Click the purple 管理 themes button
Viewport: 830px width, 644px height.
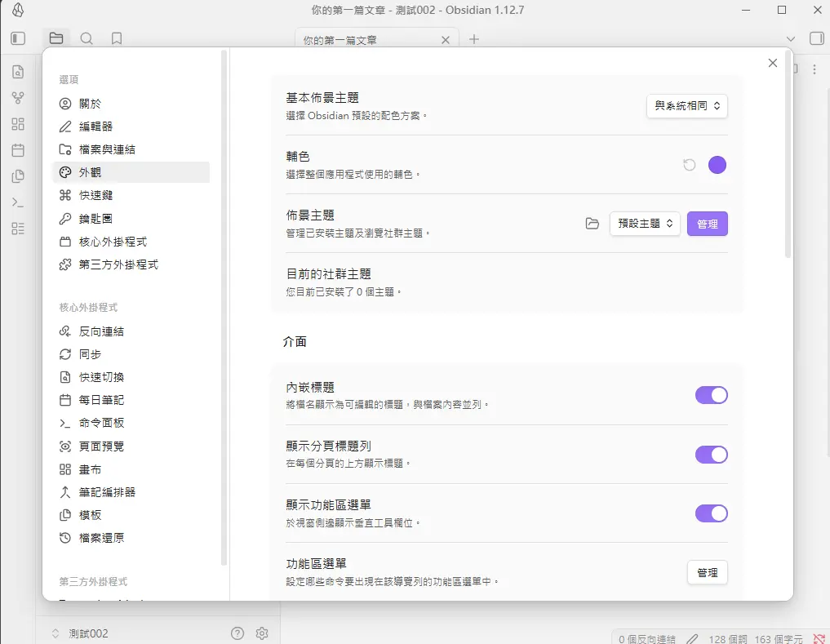708,224
